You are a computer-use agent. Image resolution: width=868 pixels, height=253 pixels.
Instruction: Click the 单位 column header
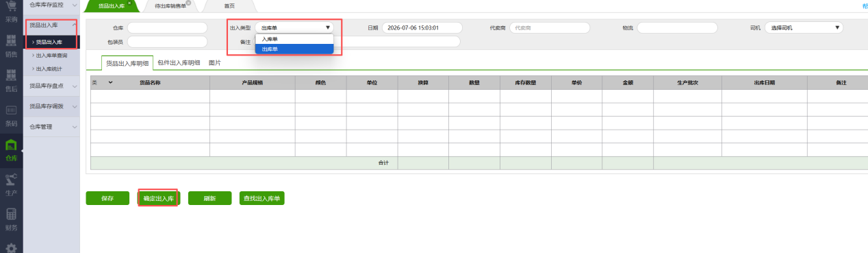[x=372, y=82]
